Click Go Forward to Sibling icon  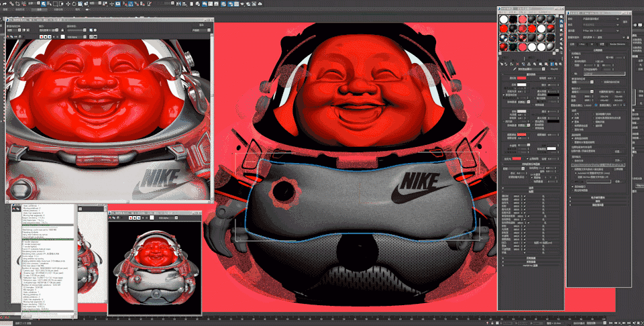point(561,64)
